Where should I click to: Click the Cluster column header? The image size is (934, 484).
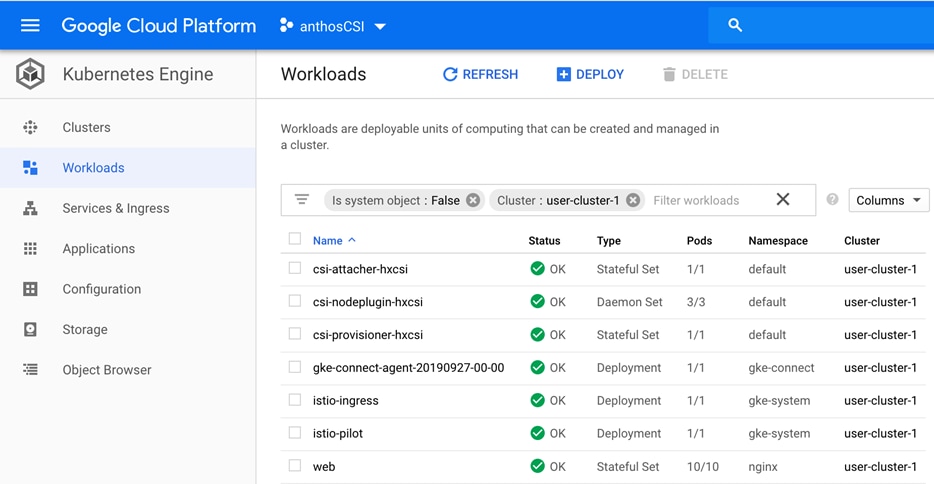862,241
